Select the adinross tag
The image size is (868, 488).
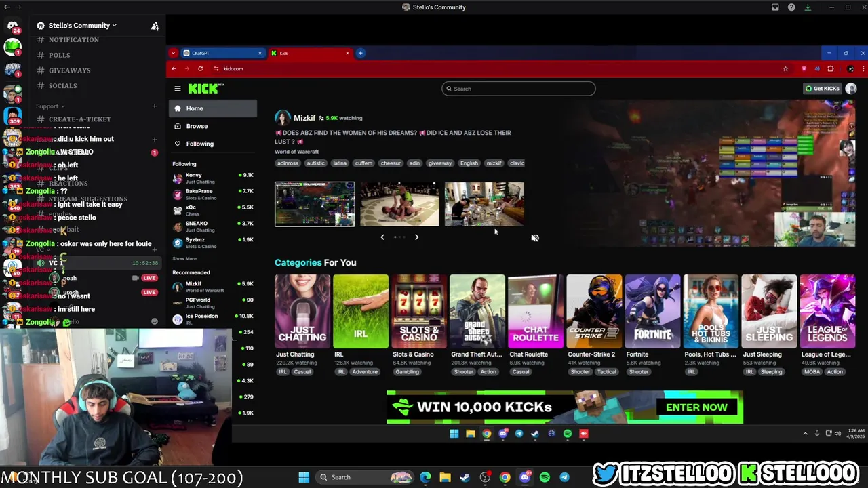coord(288,163)
